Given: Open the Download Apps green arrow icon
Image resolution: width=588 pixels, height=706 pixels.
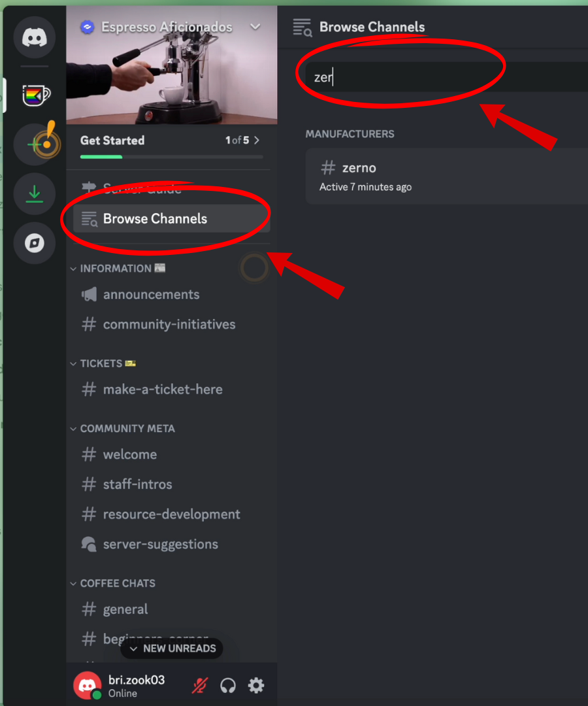Looking at the screenshot, I should [35, 193].
